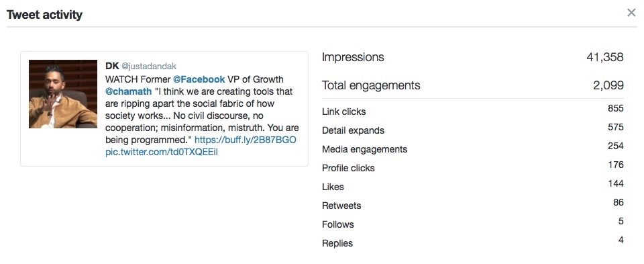Click the Retweets row label

(x=341, y=206)
